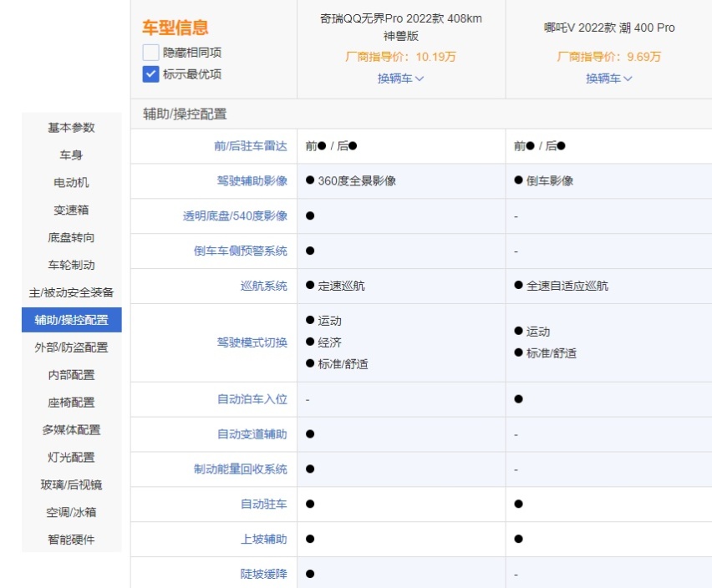Go to 座椅配置 in sidebar
This screenshot has width=712, height=588.
click(x=71, y=403)
